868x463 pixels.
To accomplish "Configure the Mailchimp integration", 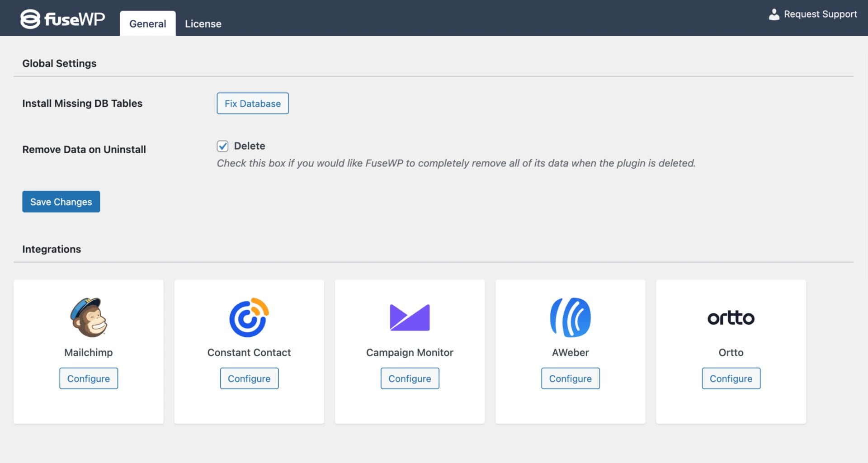I will coord(89,378).
